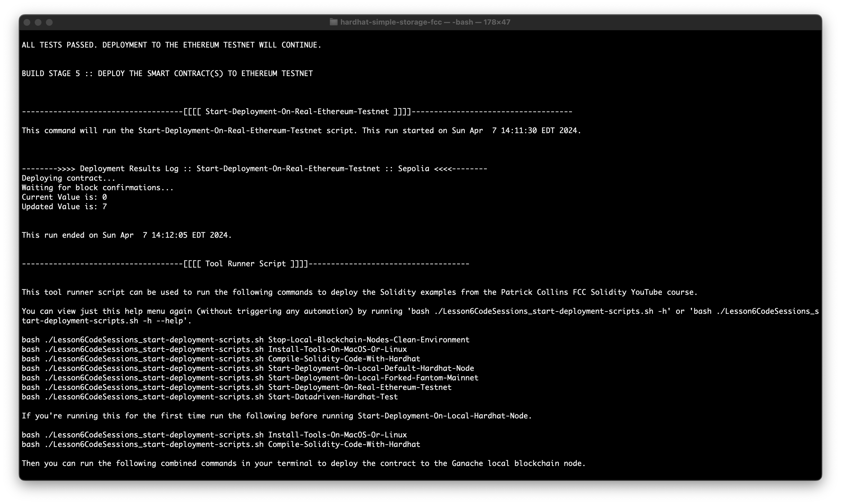The width and height of the screenshot is (841, 504).
Task: Click the Ganache local blockchain node sentence
Action: (x=303, y=464)
